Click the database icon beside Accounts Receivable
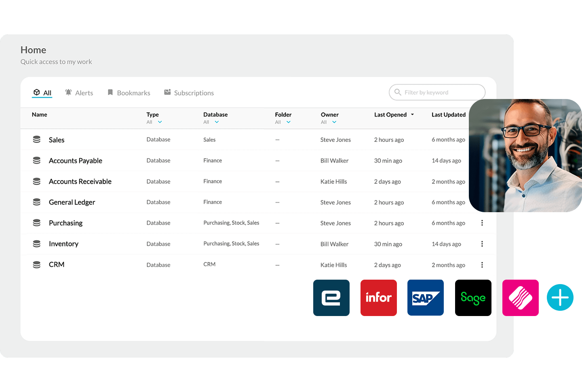582x392 pixels. (37, 181)
